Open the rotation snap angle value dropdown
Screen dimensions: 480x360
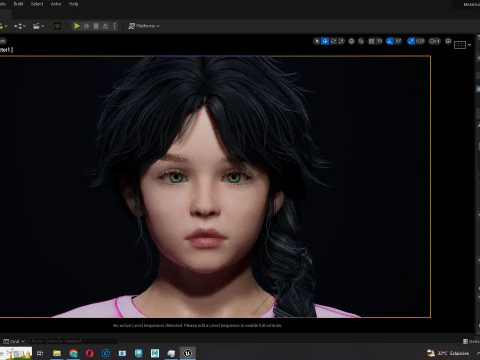pyautogui.click(x=398, y=41)
